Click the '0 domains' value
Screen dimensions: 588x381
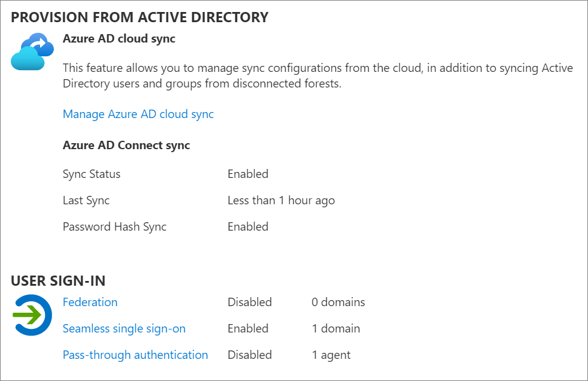coord(338,302)
